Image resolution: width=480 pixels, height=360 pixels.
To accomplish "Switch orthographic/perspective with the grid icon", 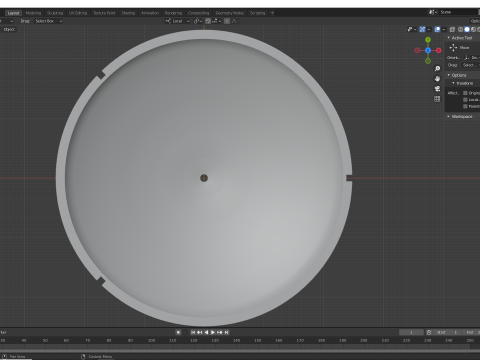I will [x=437, y=99].
